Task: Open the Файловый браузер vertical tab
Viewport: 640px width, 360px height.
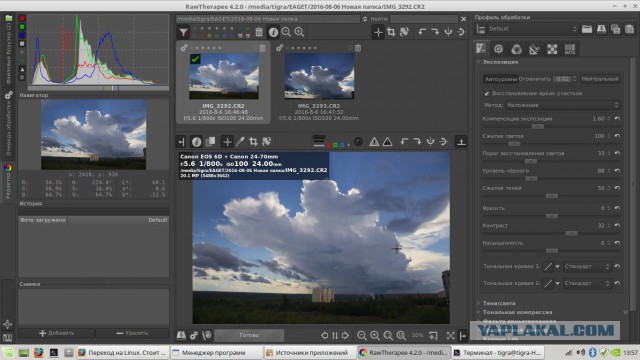Action: (9, 49)
